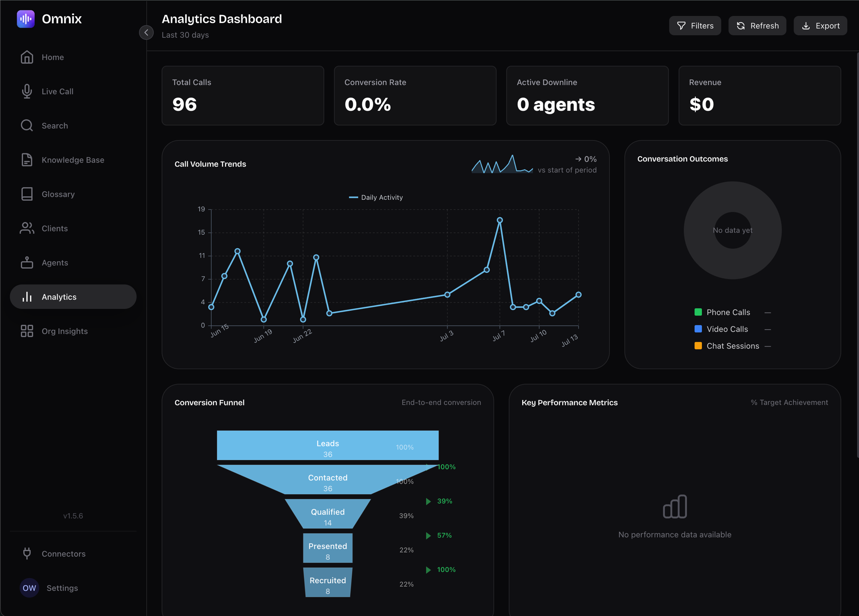Click the Refresh button
The width and height of the screenshot is (859, 616).
pyautogui.click(x=757, y=26)
